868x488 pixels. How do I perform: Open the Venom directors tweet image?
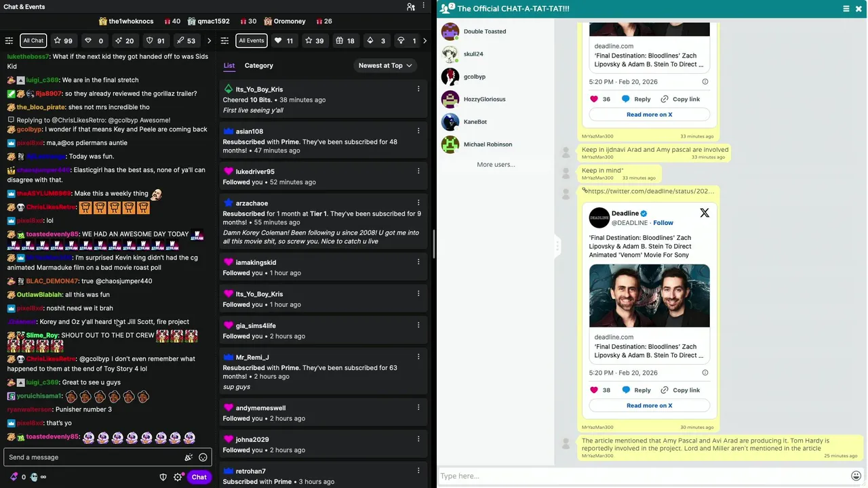[x=650, y=296]
